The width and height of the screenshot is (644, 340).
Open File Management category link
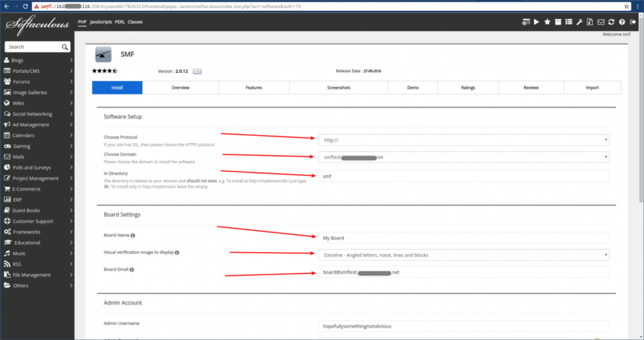coord(31,275)
